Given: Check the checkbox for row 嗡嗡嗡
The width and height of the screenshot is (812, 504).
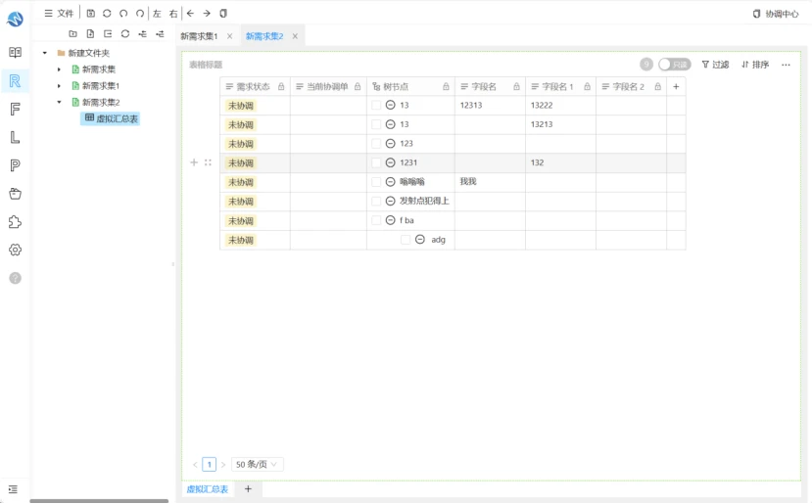Looking at the screenshot, I should (x=376, y=182).
